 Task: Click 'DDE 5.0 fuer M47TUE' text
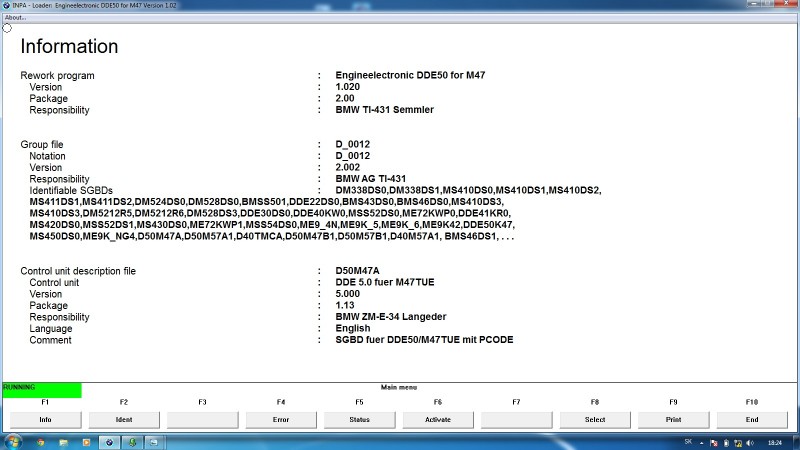click(385, 282)
